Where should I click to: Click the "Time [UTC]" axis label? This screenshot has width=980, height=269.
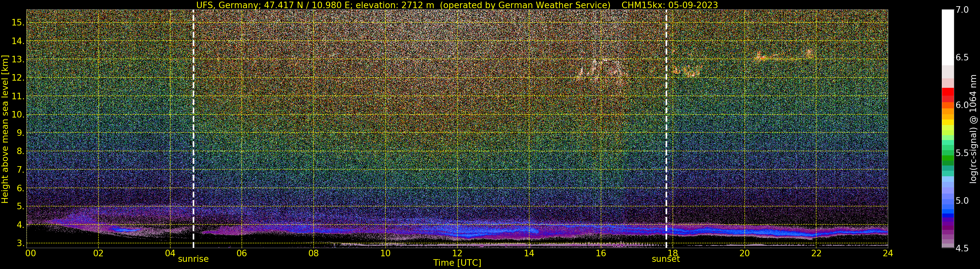click(x=457, y=263)
